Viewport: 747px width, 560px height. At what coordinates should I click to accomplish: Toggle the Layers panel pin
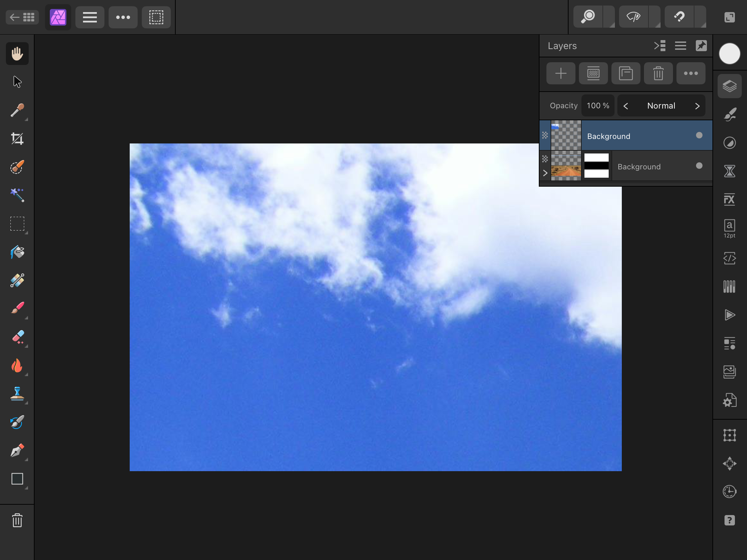701,46
